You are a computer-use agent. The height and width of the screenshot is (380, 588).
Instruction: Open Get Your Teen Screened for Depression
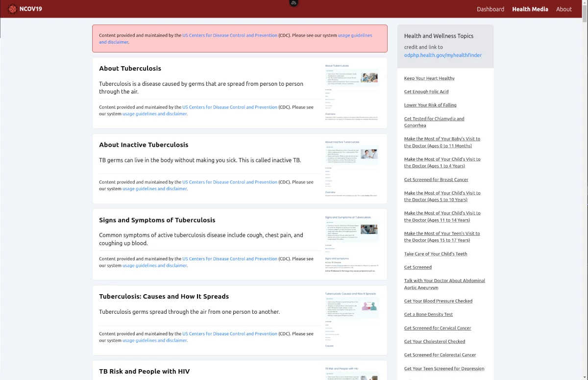coord(444,369)
